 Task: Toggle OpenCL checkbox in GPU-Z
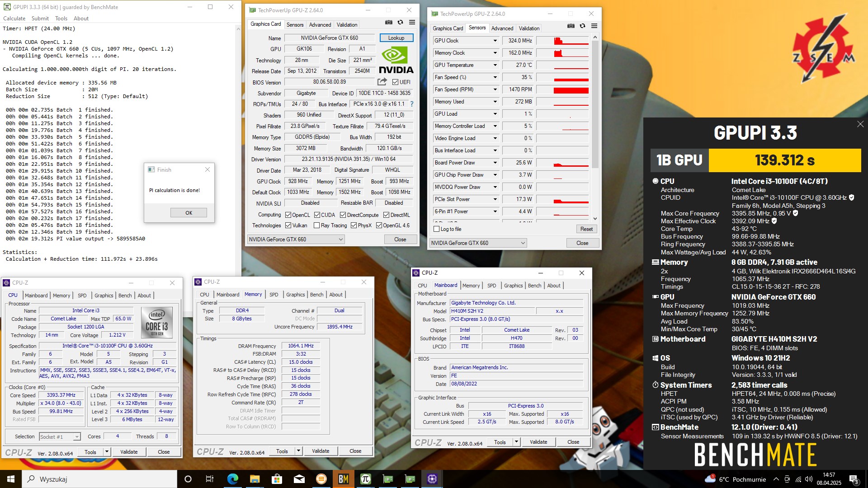click(x=288, y=215)
